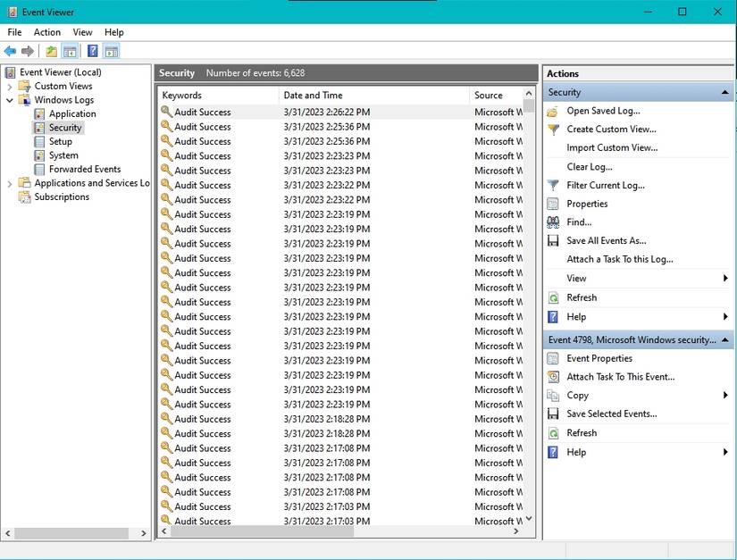Toggle the action pane visibility toolbar icon
Image resolution: width=737 pixels, height=560 pixels.
[x=111, y=51]
